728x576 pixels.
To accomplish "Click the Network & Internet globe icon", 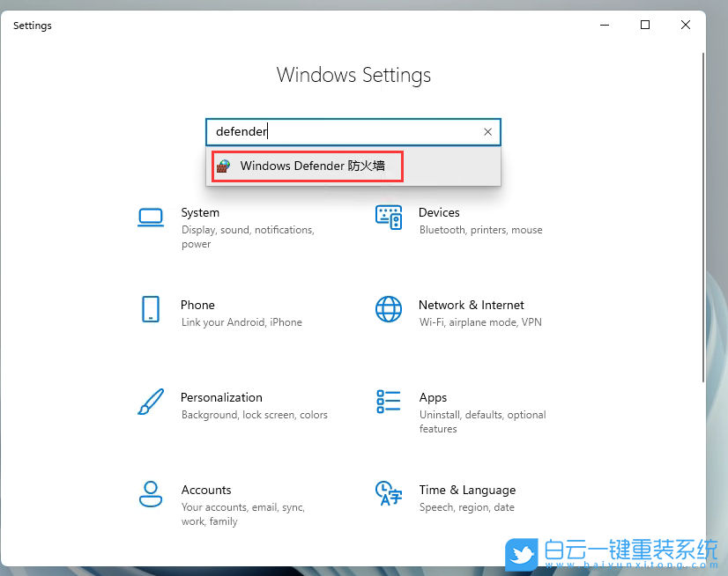I will 389,308.
